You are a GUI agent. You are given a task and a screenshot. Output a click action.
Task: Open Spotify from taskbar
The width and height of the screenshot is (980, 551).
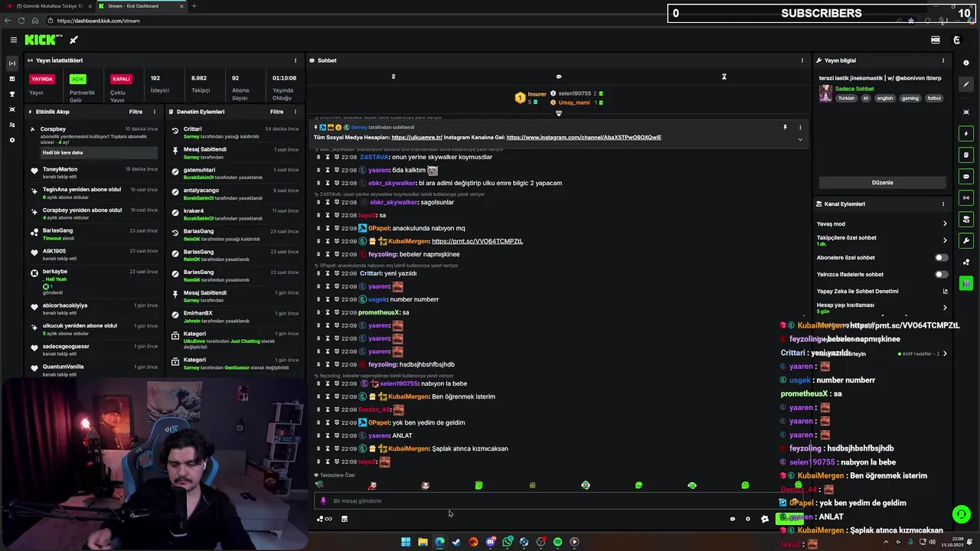(557, 542)
